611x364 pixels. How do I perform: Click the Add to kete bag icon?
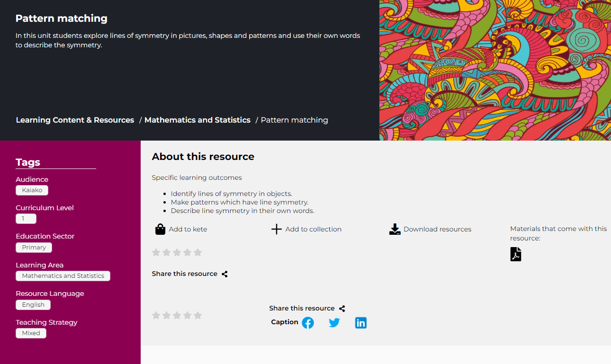pos(160,229)
